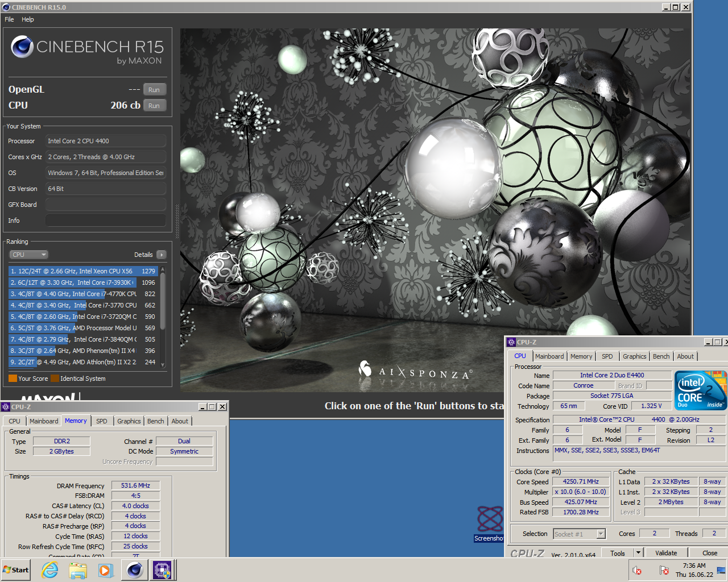
Task: Open Mainboard tab in right CPU-Z window
Action: point(549,356)
